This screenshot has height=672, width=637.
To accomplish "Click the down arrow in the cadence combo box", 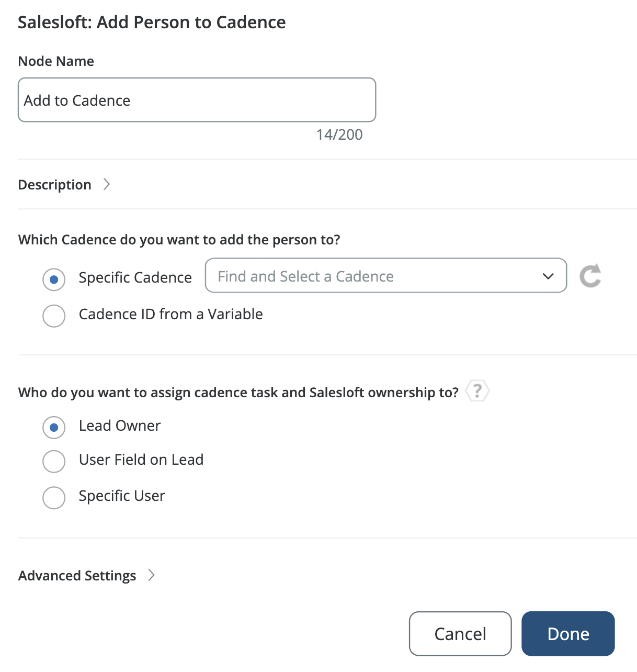I will (x=548, y=276).
